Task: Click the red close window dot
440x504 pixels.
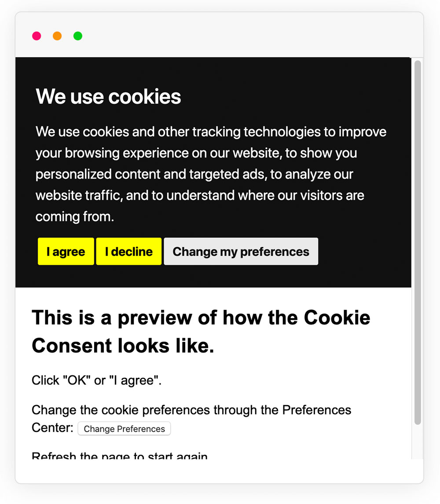Action: point(37,36)
